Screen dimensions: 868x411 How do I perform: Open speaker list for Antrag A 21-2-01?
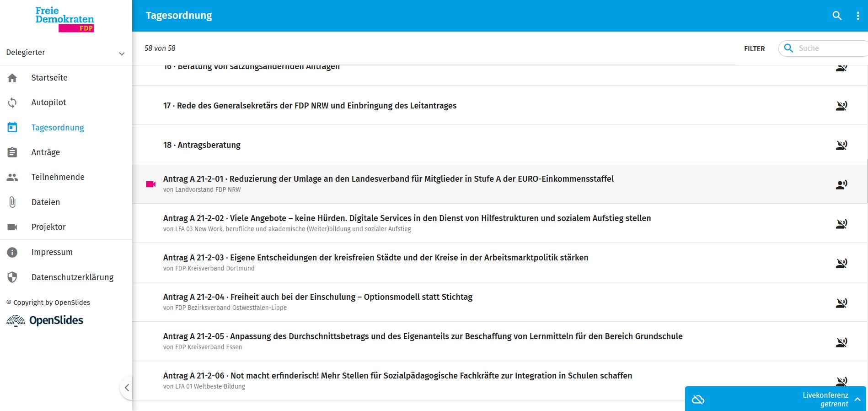coord(841,184)
